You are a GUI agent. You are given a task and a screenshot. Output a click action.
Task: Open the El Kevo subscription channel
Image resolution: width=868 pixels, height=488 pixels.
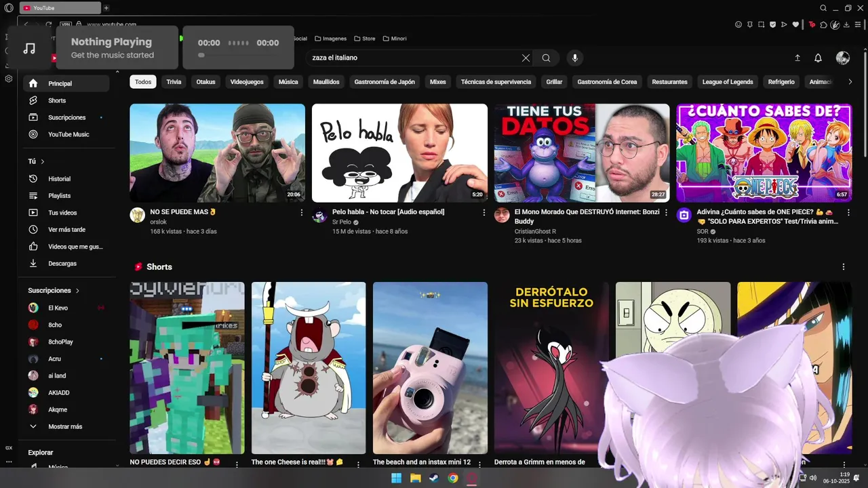coord(66,308)
